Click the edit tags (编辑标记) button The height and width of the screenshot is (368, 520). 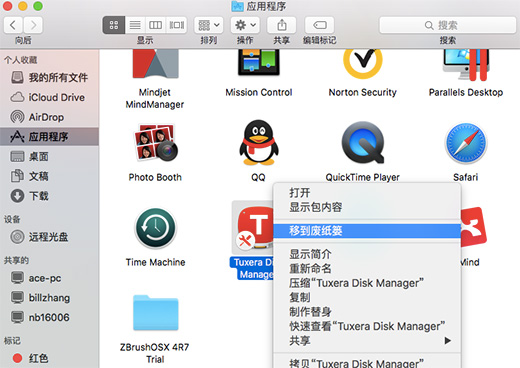coord(319,25)
